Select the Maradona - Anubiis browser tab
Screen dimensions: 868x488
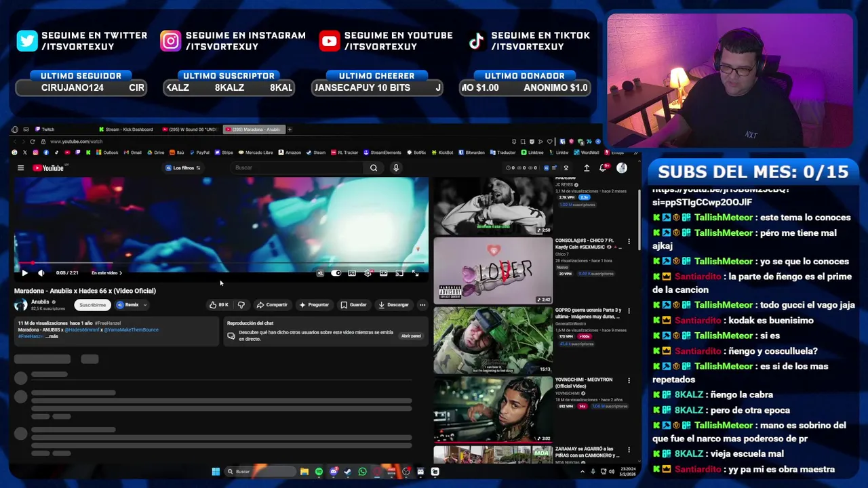point(254,129)
